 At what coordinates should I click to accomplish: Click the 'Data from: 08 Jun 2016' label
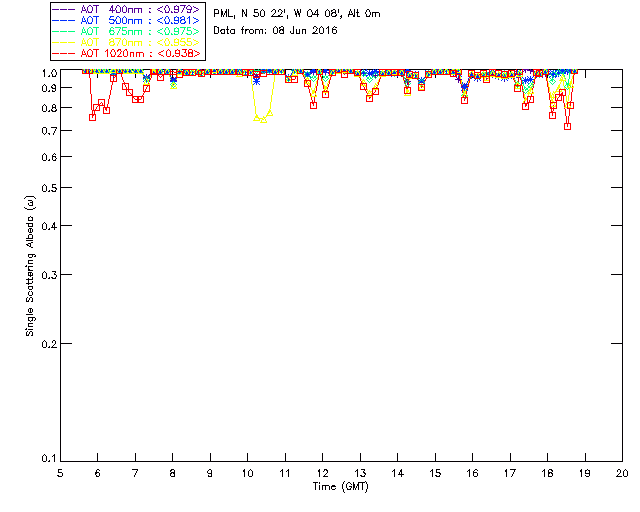pyautogui.click(x=275, y=30)
